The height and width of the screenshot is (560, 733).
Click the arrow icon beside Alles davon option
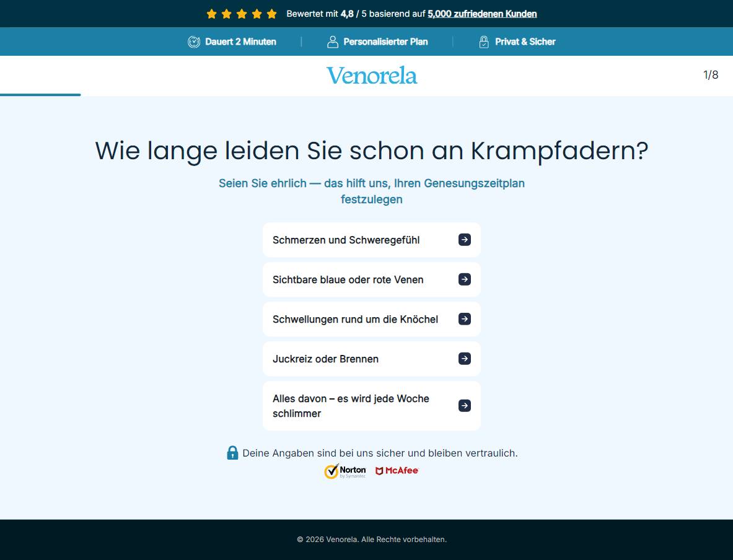(x=464, y=406)
